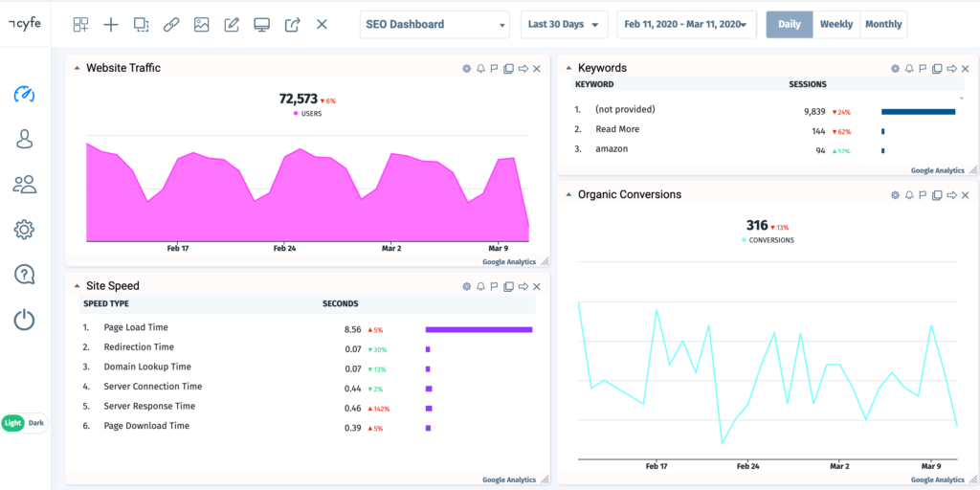Click the power logout sidebar icon
980x490 pixels.
[24, 320]
